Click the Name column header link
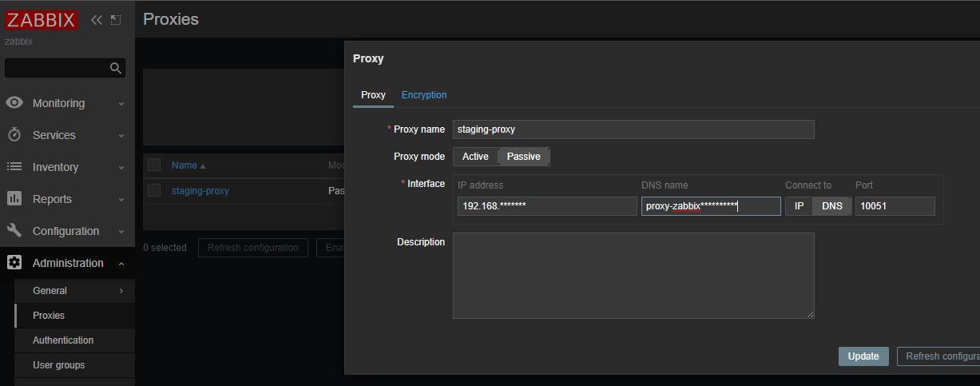This screenshot has height=386, width=980. (x=184, y=165)
